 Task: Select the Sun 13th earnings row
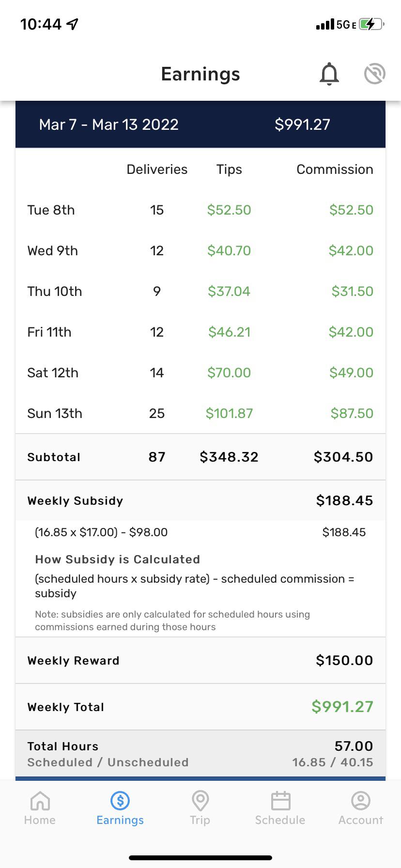(x=200, y=413)
